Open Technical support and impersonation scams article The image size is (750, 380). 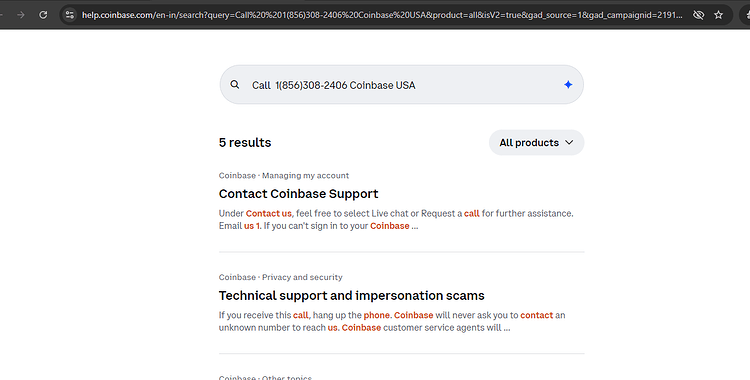pyautogui.click(x=352, y=296)
